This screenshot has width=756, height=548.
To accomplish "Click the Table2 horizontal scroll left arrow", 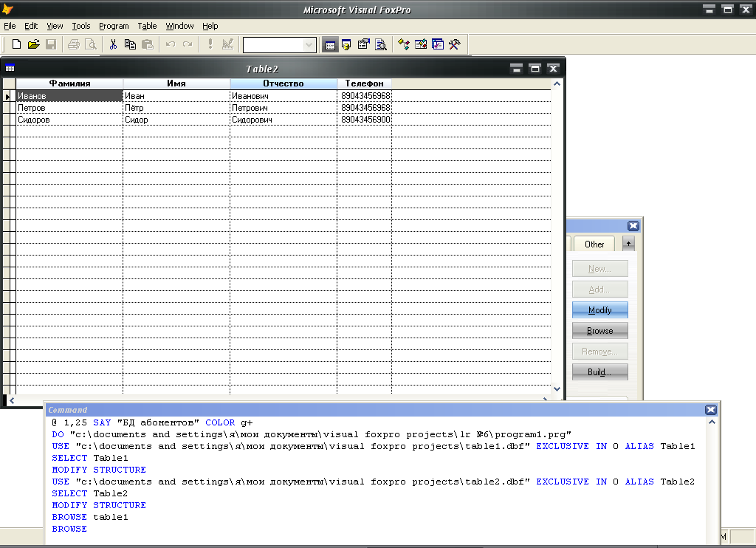I will point(12,400).
